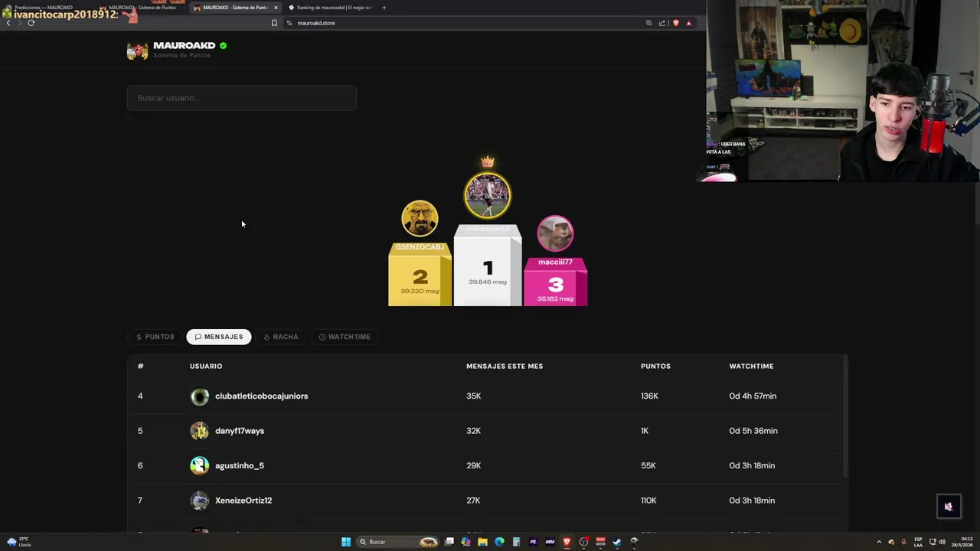
Task: Open clubatleticobocajuniors avatar
Action: click(x=199, y=396)
